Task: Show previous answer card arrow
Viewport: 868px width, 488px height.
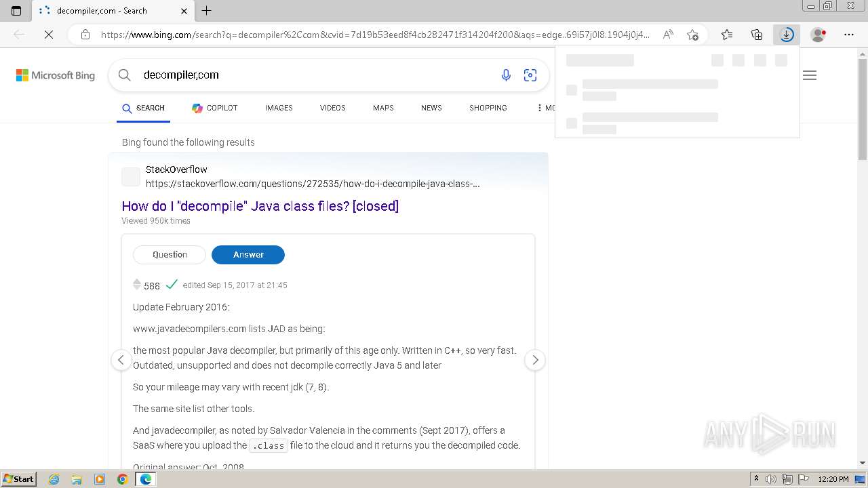Action: [x=121, y=360]
